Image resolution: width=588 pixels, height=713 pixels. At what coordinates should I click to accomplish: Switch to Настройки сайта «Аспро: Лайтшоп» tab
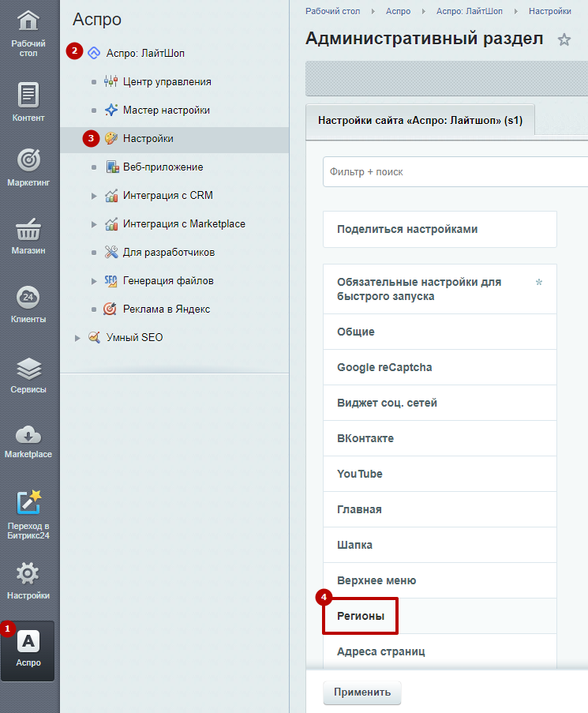point(421,121)
